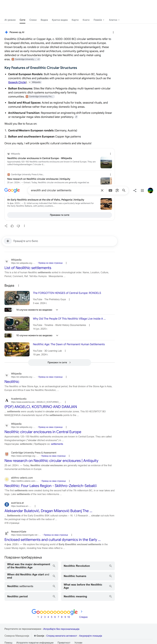Go to the next results page with Следно
Viewport: 157px width, 644px height.
click(83, 617)
